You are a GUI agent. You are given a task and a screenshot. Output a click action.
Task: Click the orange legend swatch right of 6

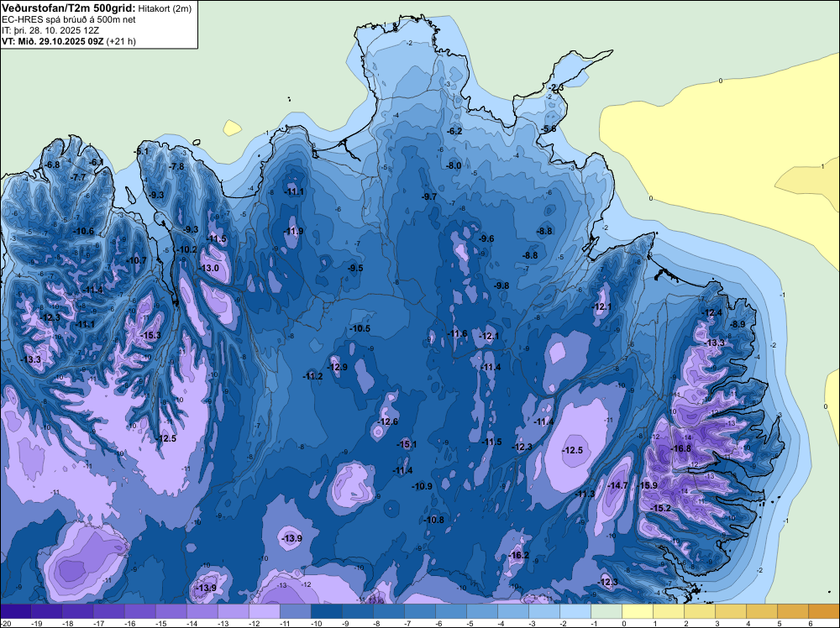point(823,611)
